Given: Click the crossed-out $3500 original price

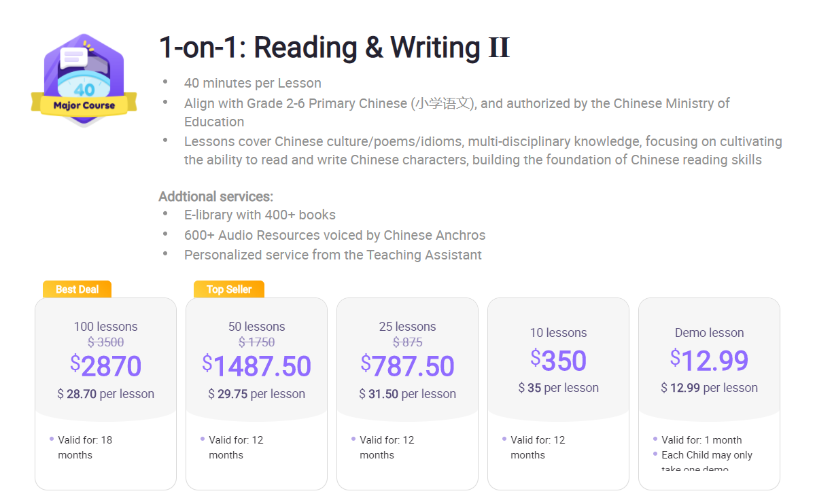Looking at the screenshot, I should point(105,342).
